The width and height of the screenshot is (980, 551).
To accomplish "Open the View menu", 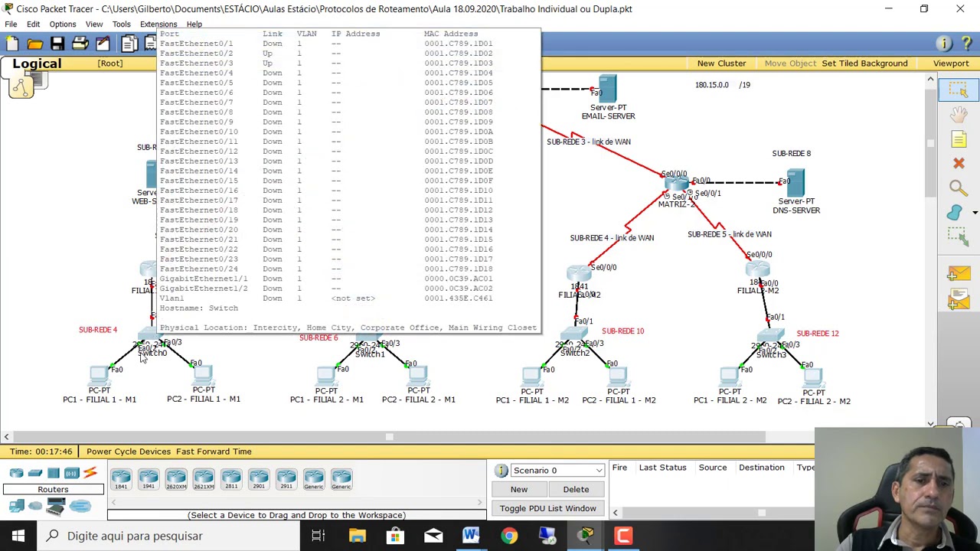I will pos(94,24).
